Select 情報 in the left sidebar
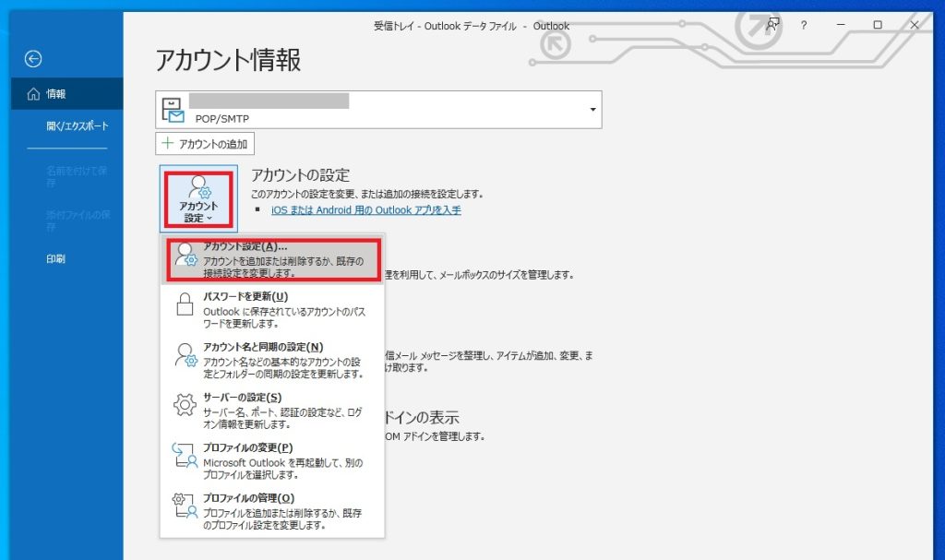Screen dimensions: 945x560 click(66, 93)
